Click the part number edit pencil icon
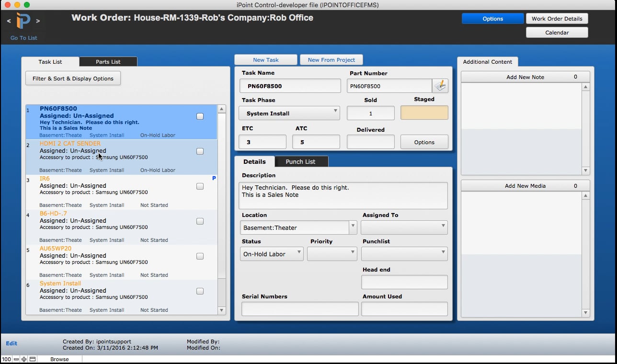Image resolution: width=617 pixels, height=364 pixels. [x=440, y=86]
